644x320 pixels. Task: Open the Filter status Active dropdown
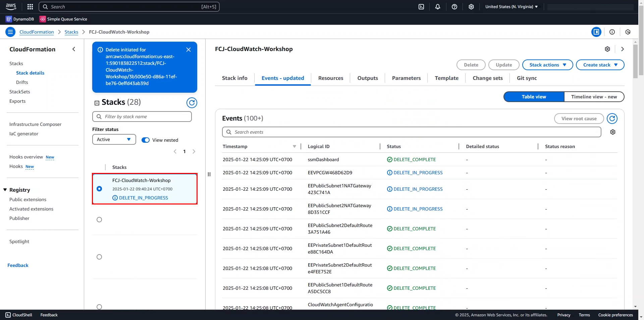coord(114,139)
